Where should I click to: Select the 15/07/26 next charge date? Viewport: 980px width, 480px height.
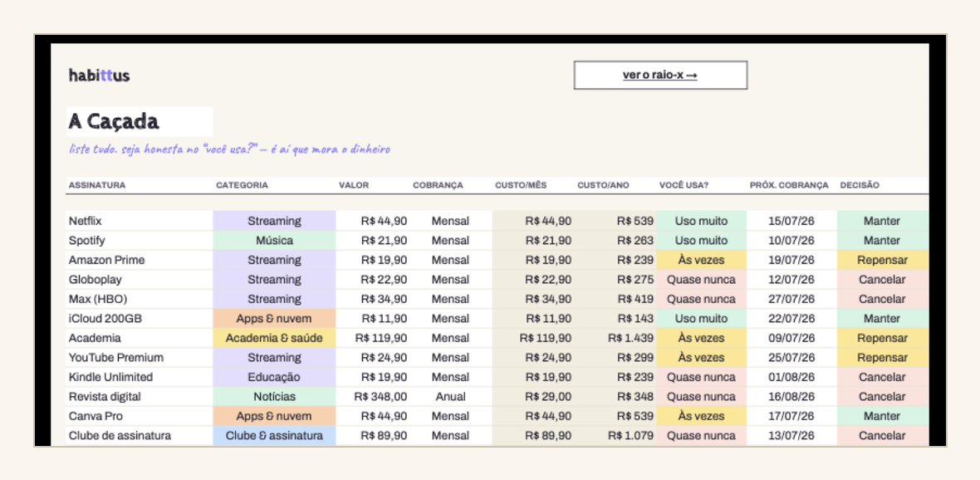[791, 221]
